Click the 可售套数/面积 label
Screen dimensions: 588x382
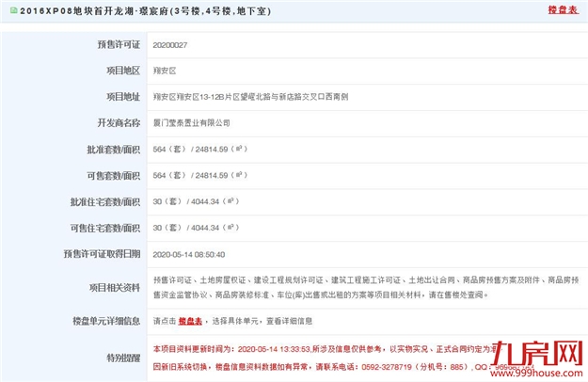(x=114, y=176)
